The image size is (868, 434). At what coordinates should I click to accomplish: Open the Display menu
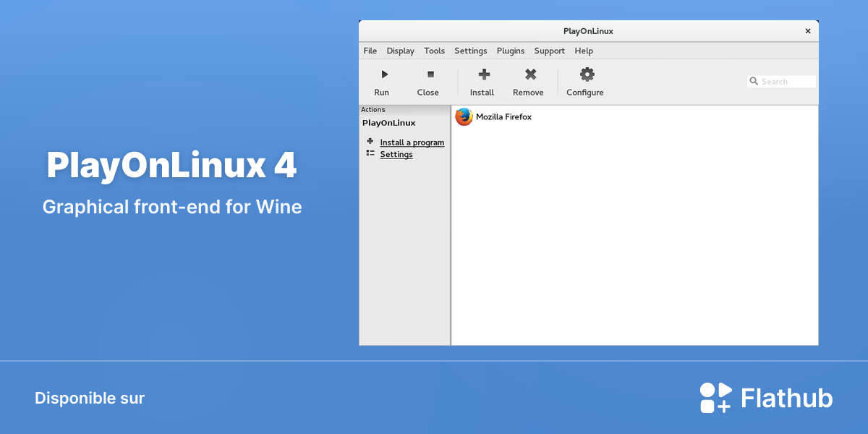401,51
